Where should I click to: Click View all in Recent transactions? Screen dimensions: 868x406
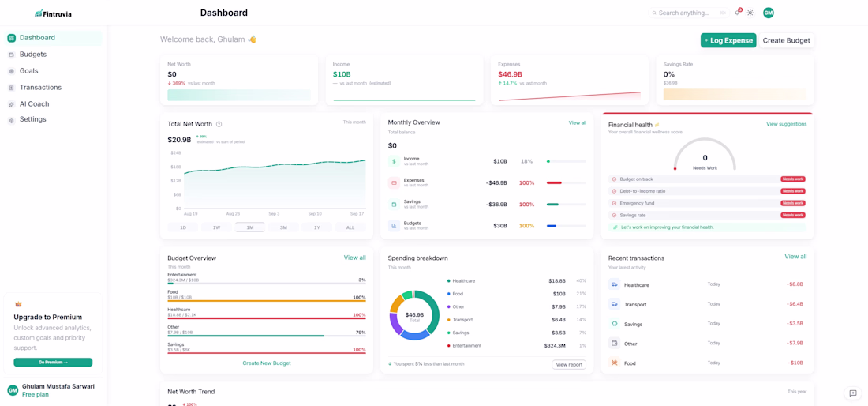pyautogui.click(x=795, y=257)
